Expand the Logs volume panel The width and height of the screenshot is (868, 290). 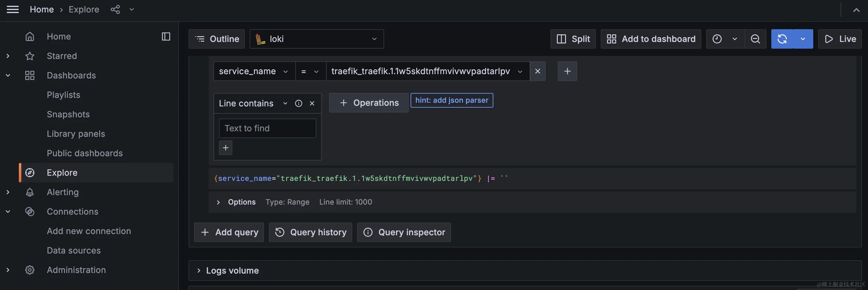coord(199,271)
